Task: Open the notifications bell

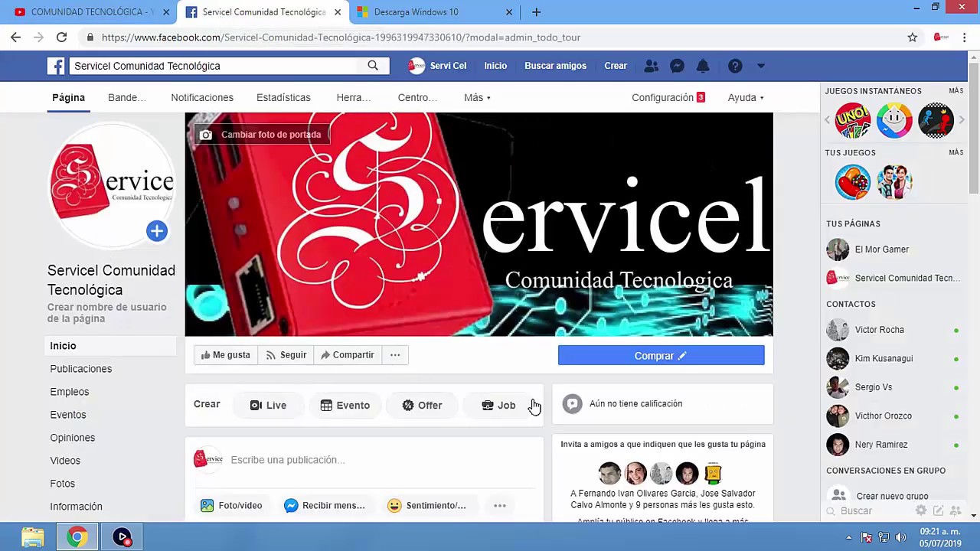Action: pos(703,66)
